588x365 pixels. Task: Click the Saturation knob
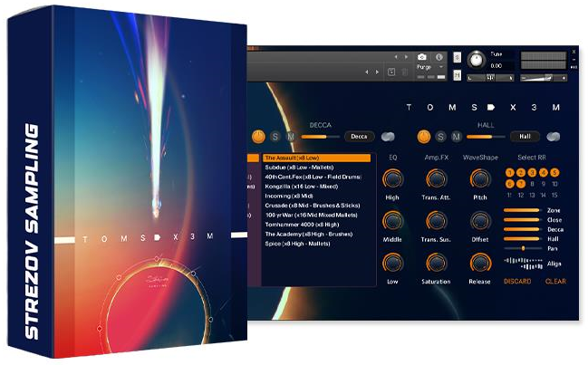[x=436, y=263]
